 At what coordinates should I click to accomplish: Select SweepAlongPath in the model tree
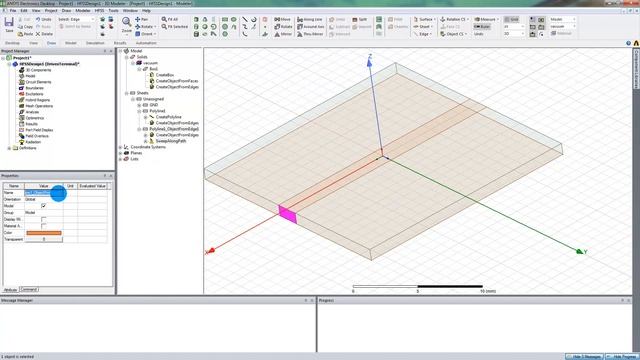(x=171, y=141)
